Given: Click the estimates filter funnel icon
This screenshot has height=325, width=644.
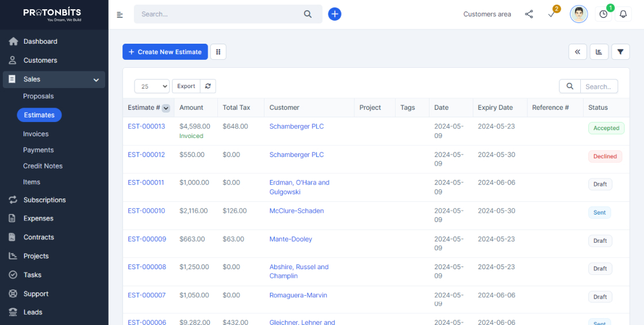Looking at the screenshot, I should [620, 52].
